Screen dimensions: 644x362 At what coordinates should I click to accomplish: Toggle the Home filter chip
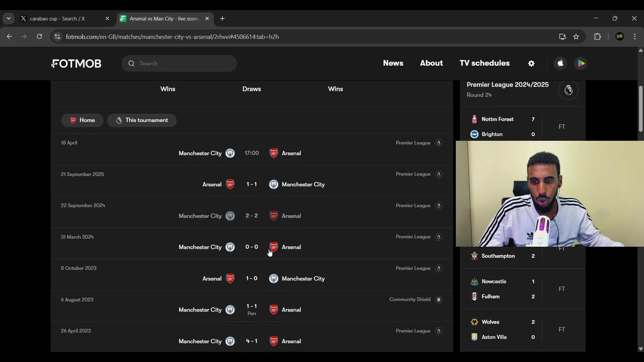tap(83, 120)
